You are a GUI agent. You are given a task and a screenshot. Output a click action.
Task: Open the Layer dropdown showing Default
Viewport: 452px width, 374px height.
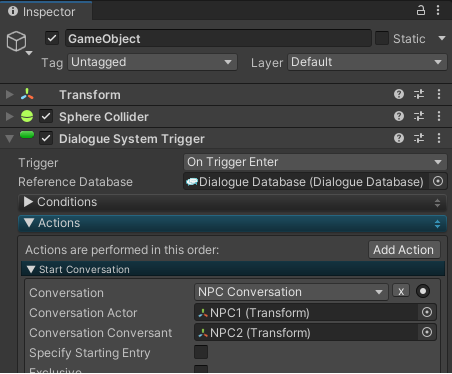click(x=367, y=62)
